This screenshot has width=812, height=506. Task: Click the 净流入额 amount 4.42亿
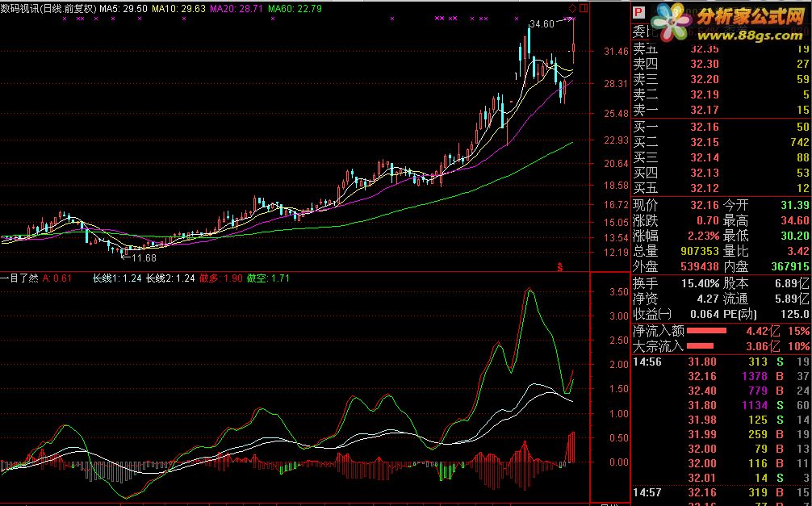point(764,331)
